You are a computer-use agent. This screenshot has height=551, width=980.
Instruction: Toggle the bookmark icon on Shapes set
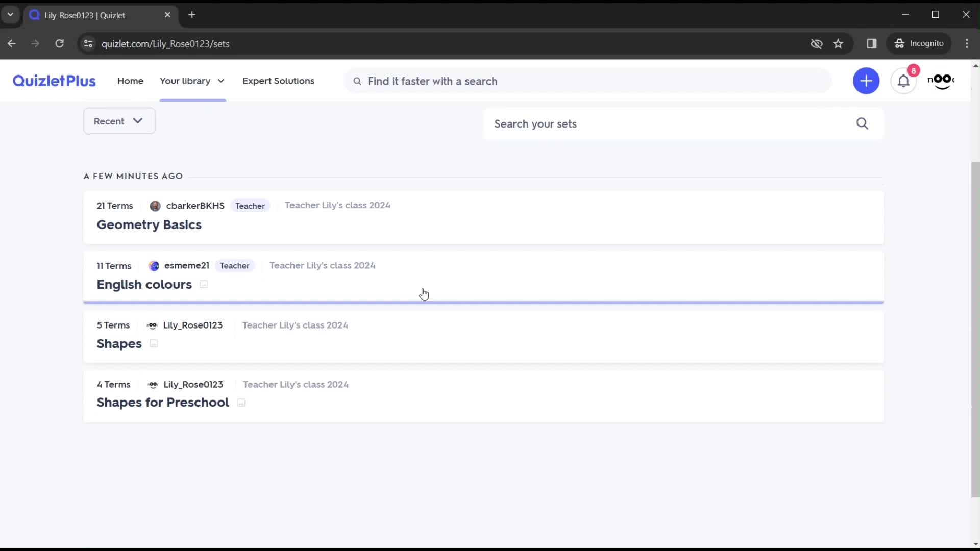click(x=154, y=344)
